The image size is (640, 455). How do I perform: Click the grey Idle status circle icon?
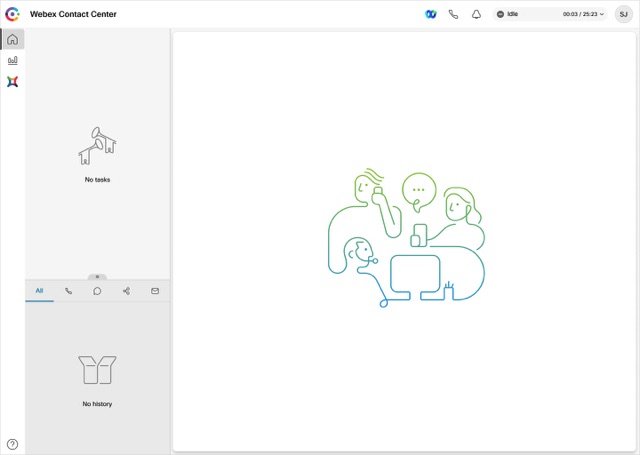(500, 14)
